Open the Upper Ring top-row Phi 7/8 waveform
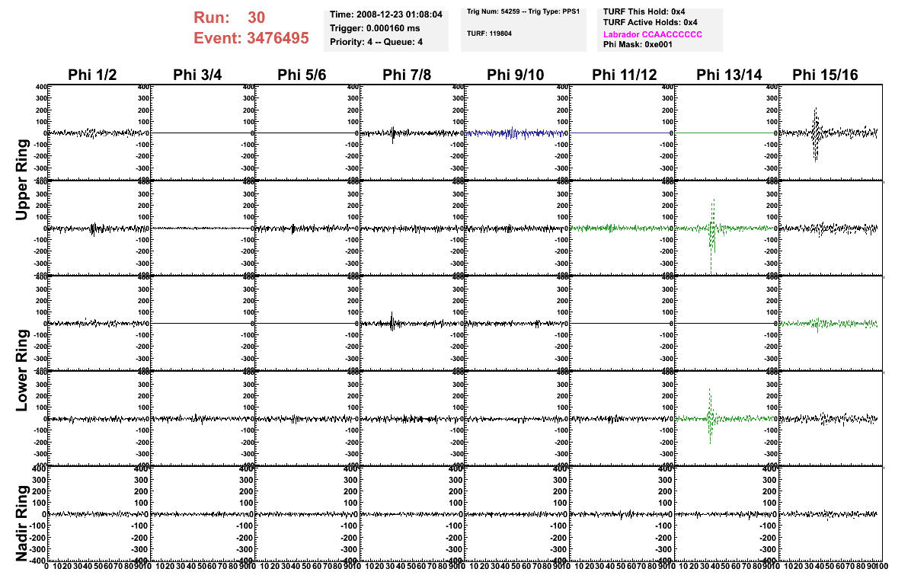Image resolution: width=911 pixels, height=588 pixels. 413,133
